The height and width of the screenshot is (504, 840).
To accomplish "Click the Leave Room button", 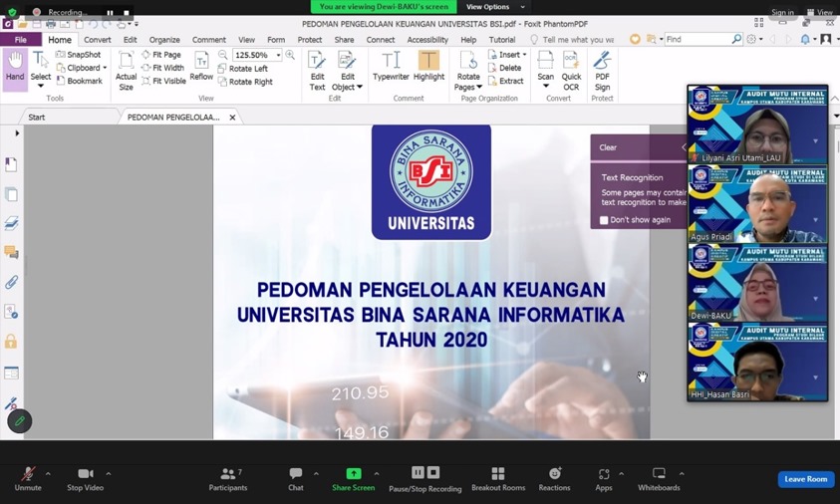I will 806,479.
